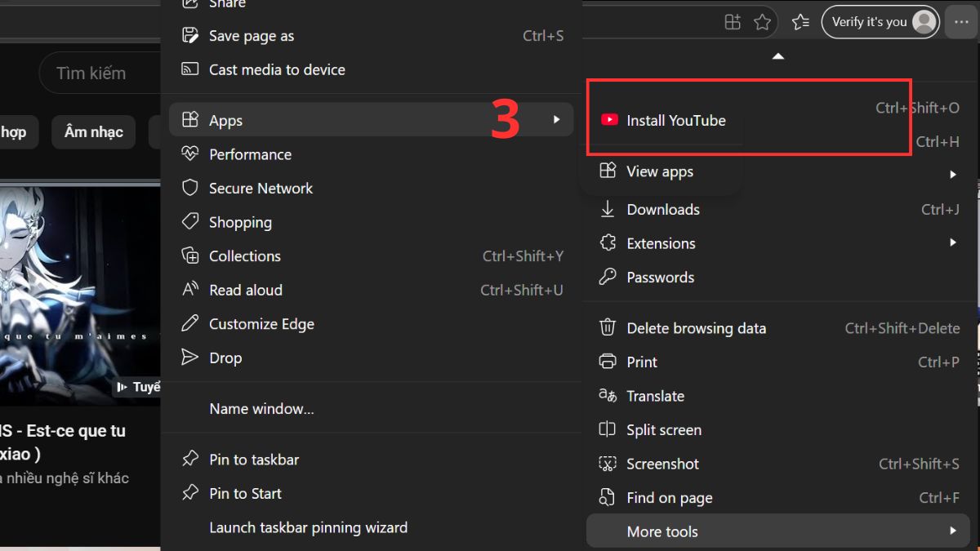Open the favorites list toolbar icon
This screenshot has width=980, height=551.
pos(800,22)
